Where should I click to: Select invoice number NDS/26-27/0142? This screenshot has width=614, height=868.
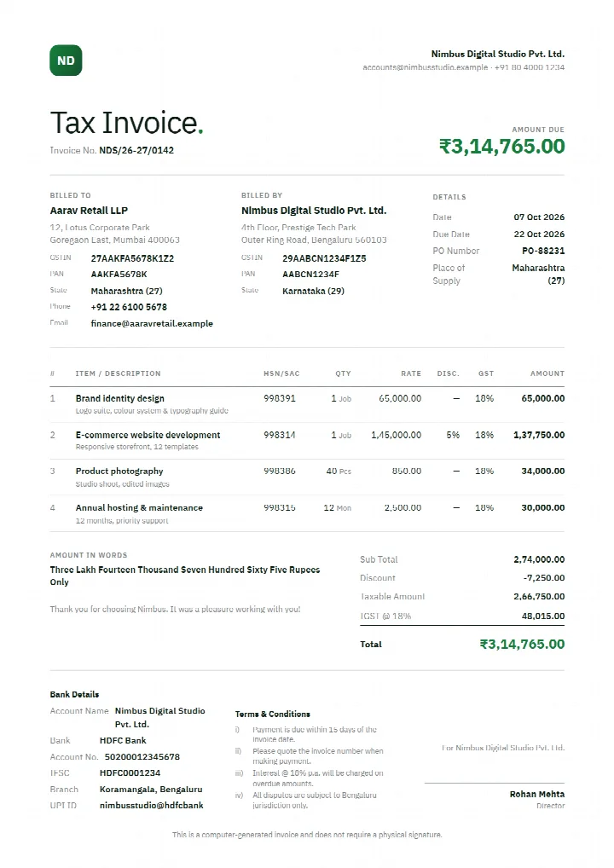[x=136, y=150]
